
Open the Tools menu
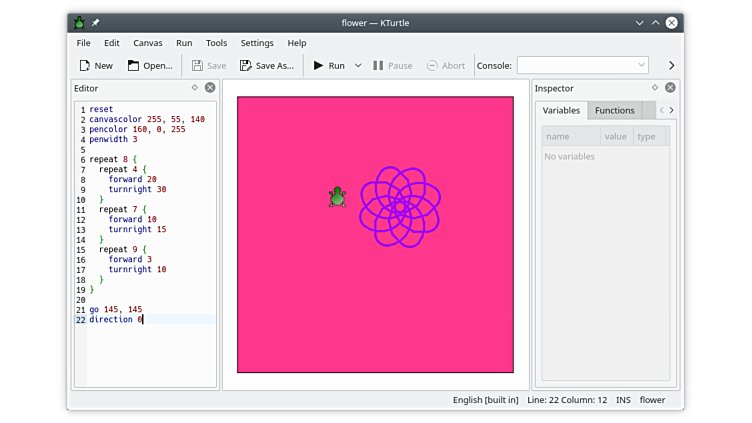pyautogui.click(x=216, y=43)
